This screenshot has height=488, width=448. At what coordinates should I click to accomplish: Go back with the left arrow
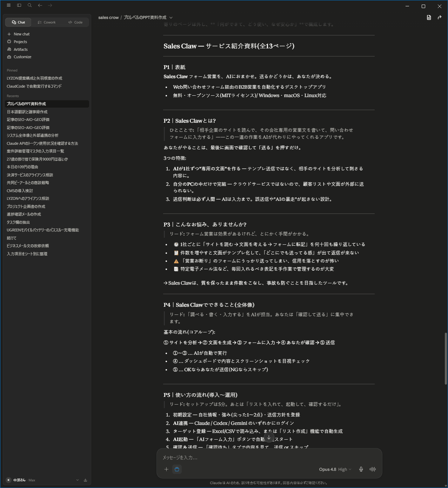pyautogui.click(x=40, y=5)
